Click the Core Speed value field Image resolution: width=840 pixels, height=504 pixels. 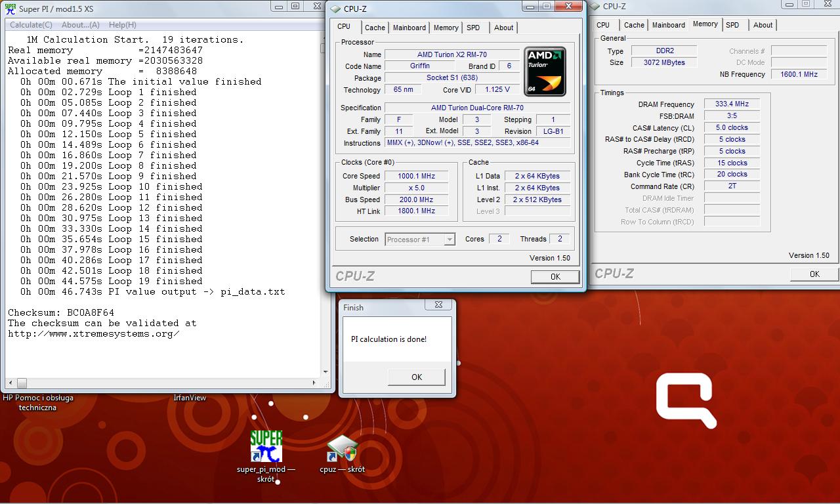(x=416, y=176)
